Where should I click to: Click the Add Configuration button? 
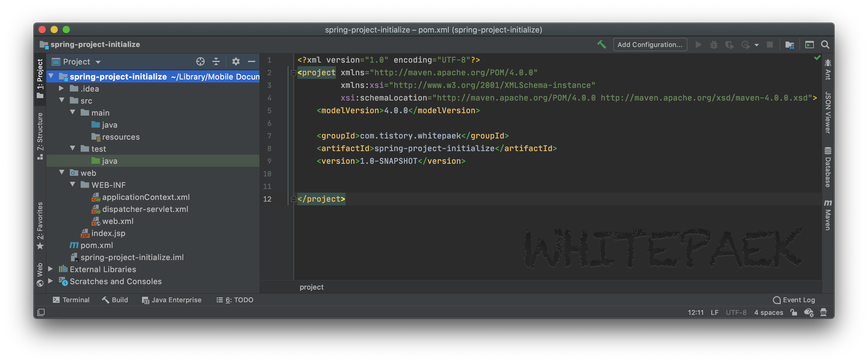point(650,45)
